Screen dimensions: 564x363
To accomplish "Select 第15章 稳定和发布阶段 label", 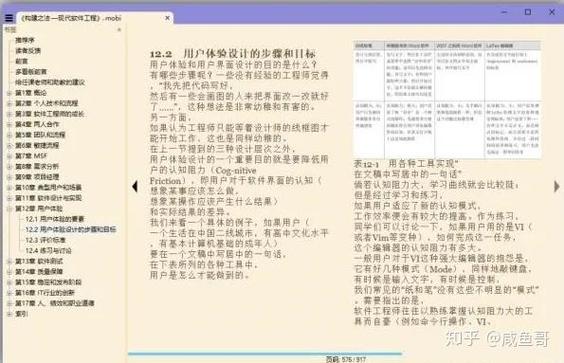I will pos(48,282).
